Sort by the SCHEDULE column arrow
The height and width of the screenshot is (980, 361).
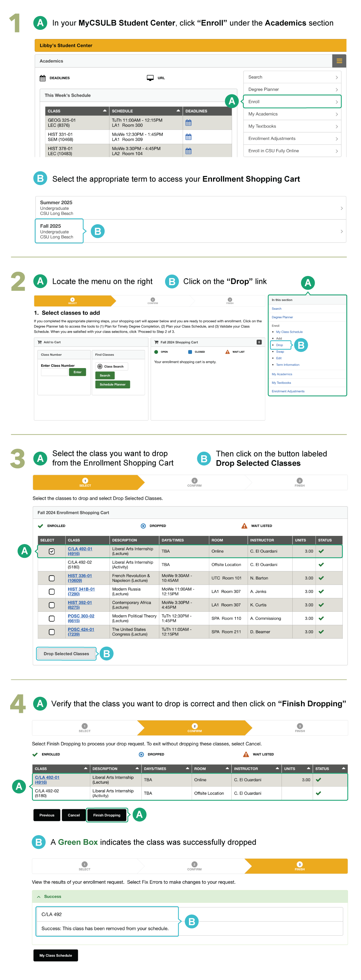tap(178, 111)
